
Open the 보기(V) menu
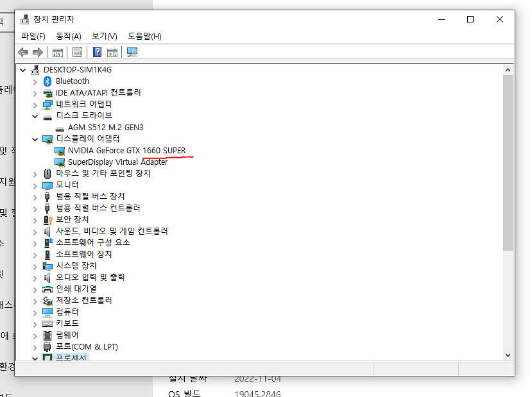[x=105, y=36]
